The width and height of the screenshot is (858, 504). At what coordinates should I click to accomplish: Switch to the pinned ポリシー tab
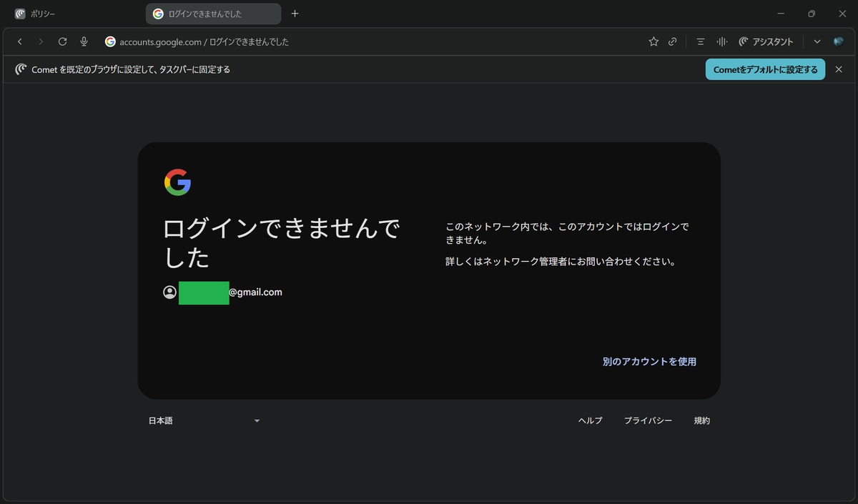34,13
